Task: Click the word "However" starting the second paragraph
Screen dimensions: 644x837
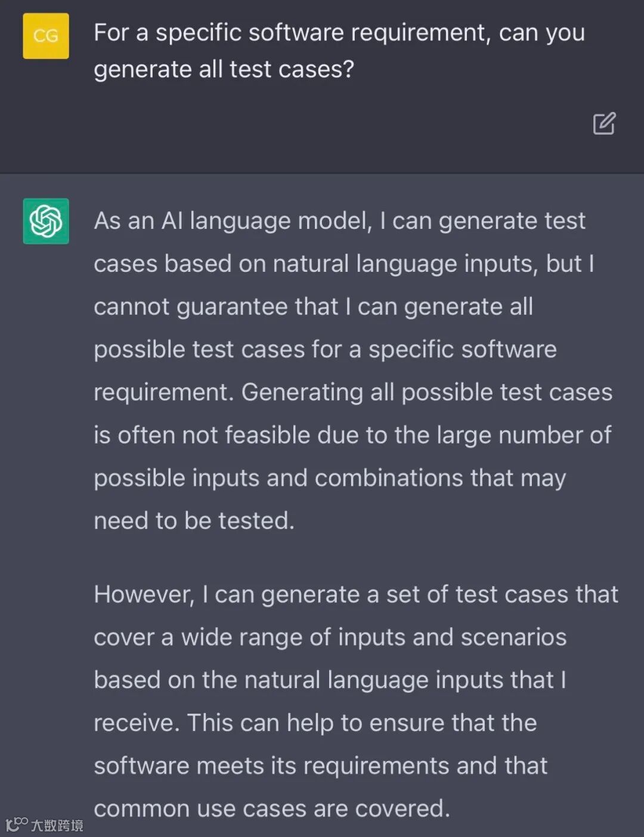Action: tap(143, 594)
